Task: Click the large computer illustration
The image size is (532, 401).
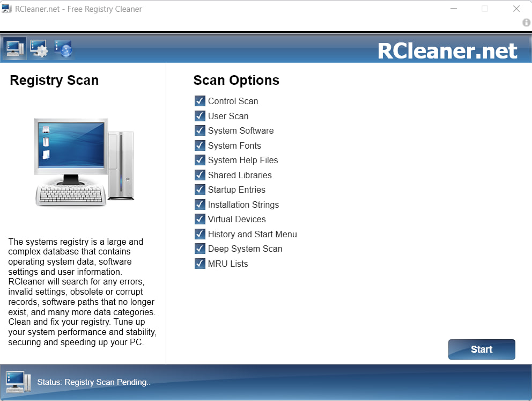Action: [x=85, y=162]
